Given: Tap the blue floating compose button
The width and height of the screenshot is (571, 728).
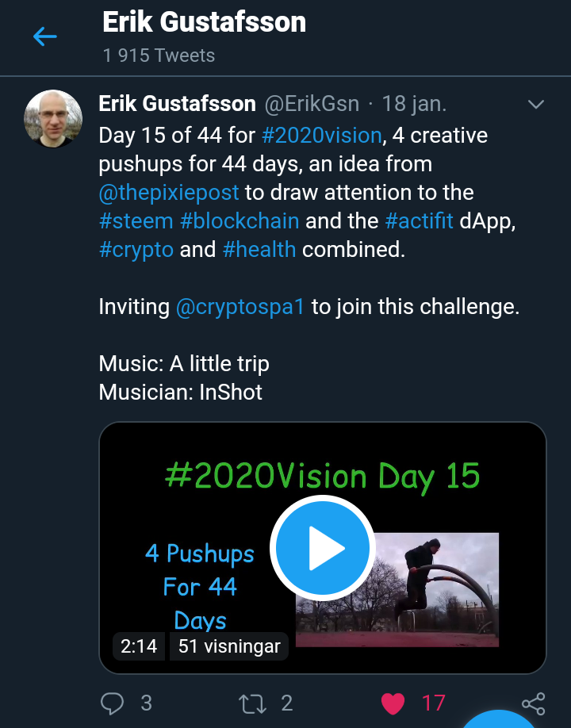Looking at the screenshot, I should 499,718.
